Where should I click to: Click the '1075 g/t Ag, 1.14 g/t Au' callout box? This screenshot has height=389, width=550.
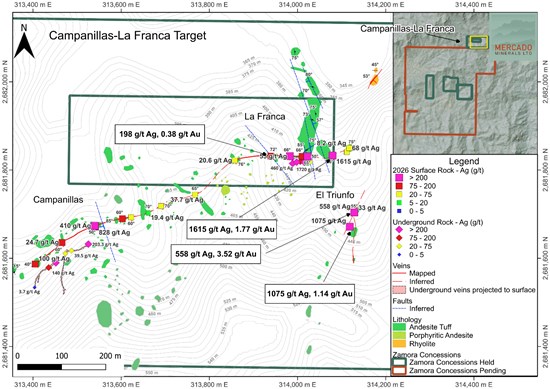coord(310,293)
